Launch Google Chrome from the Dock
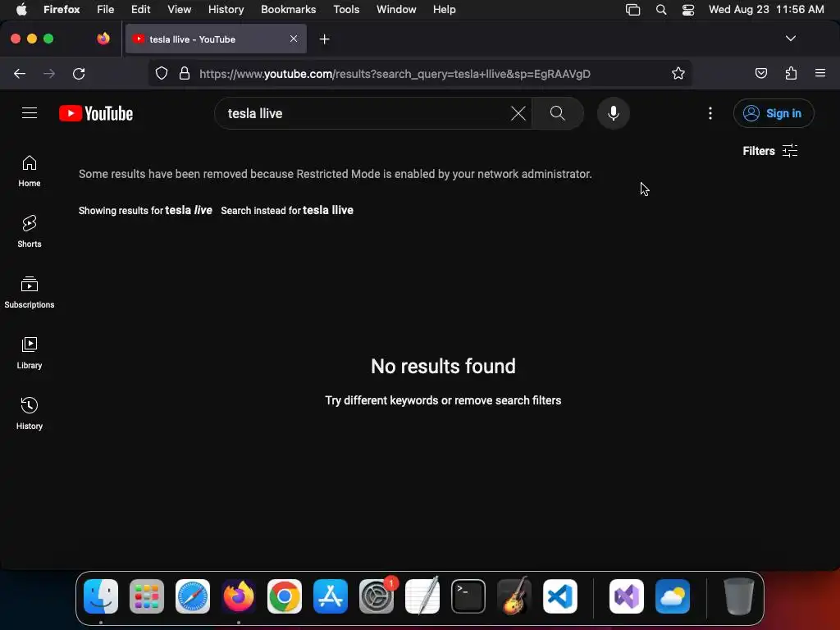This screenshot has height=630, width=840. point(285,596)
